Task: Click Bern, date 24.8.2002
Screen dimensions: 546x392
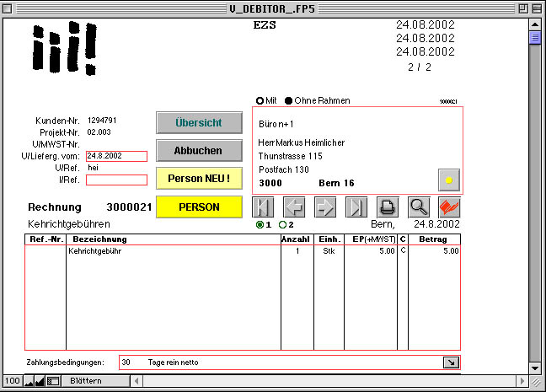Action: coord(415,224)
